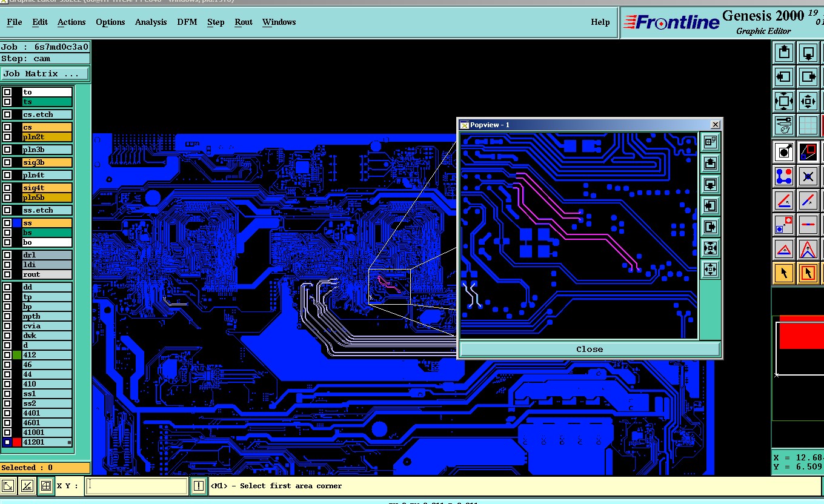Open the tools wrench-and-palette icon
Image resolution: width=824 pixels, height=504 pixels.
pos(784,125)
